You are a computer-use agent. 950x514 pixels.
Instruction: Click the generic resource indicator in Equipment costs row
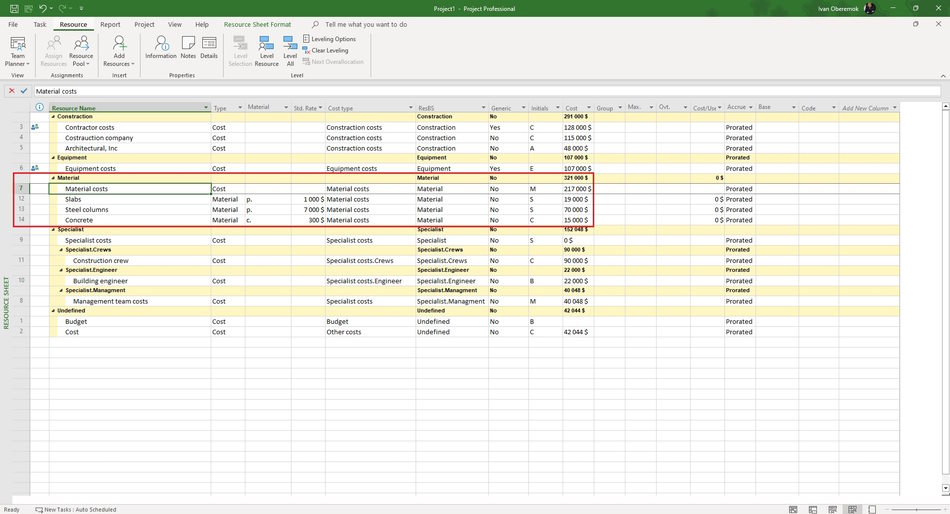pos(35,168)
